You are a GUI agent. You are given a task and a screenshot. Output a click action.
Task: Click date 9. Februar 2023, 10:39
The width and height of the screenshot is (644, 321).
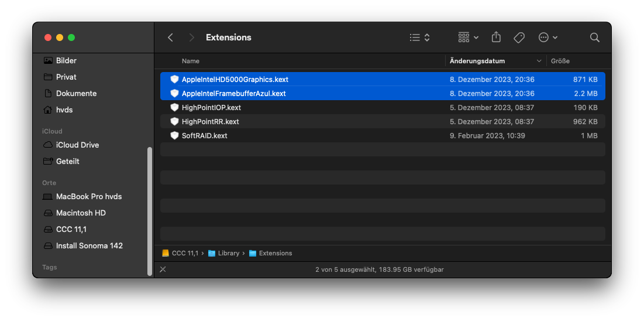coord(487,135)
